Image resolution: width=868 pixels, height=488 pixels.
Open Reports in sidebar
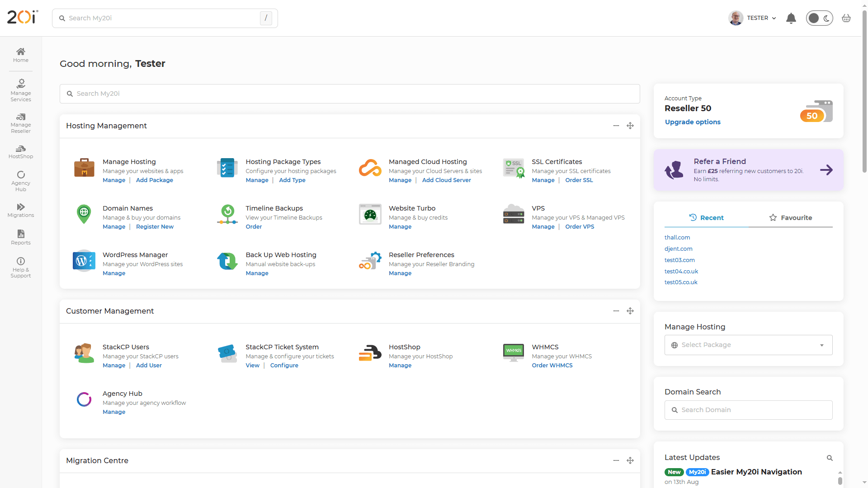(21, 237)
